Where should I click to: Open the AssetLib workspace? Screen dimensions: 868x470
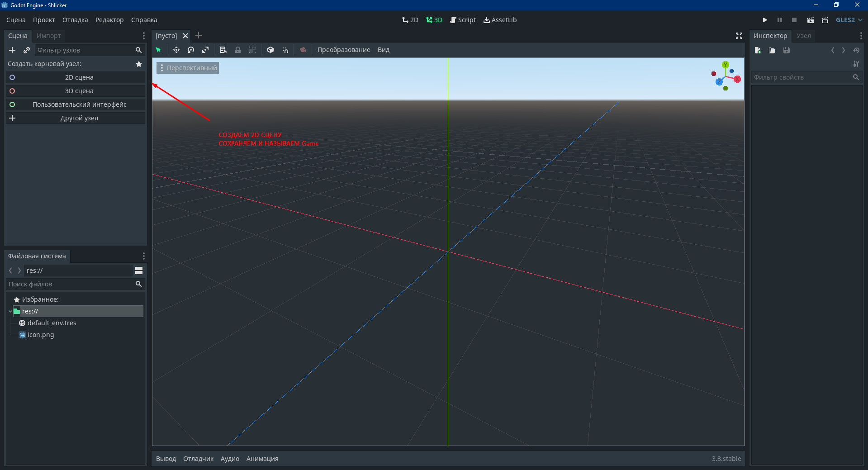[x=500, y=20]
